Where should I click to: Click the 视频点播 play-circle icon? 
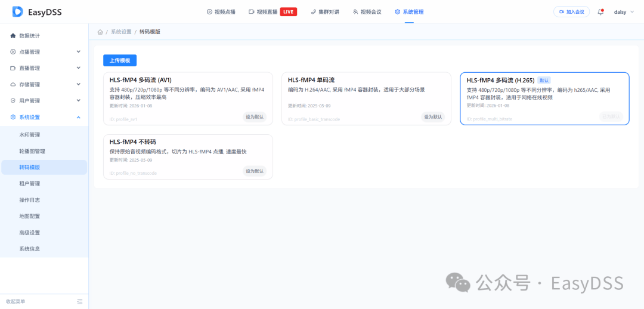209,12
